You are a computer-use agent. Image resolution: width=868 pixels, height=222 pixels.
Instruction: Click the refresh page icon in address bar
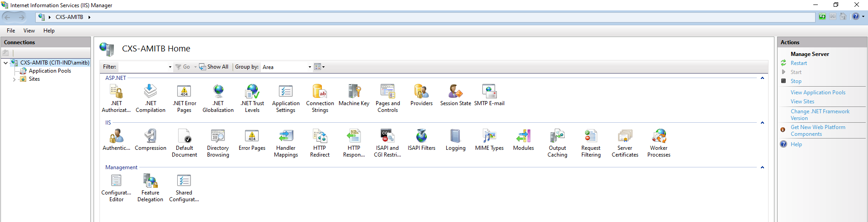(822, 16)
